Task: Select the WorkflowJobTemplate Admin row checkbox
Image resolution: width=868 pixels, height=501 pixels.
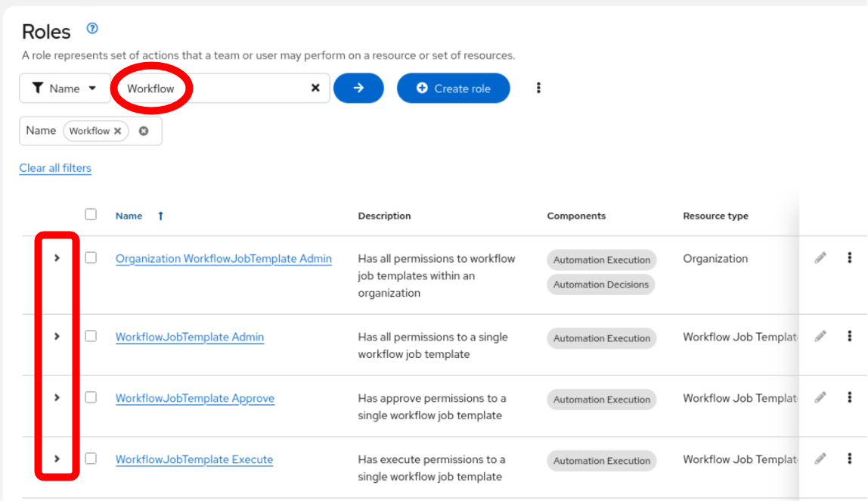Action: [x=91, y=337]
